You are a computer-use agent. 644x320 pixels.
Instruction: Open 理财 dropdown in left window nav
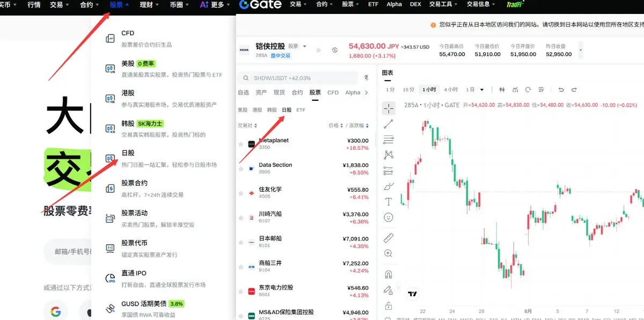(150, 5)
